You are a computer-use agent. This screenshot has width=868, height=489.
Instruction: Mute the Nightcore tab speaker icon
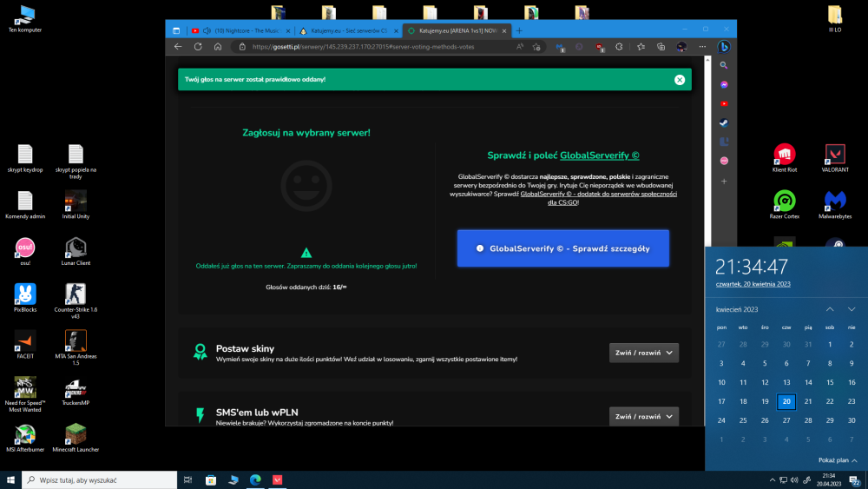coord(207,31)
